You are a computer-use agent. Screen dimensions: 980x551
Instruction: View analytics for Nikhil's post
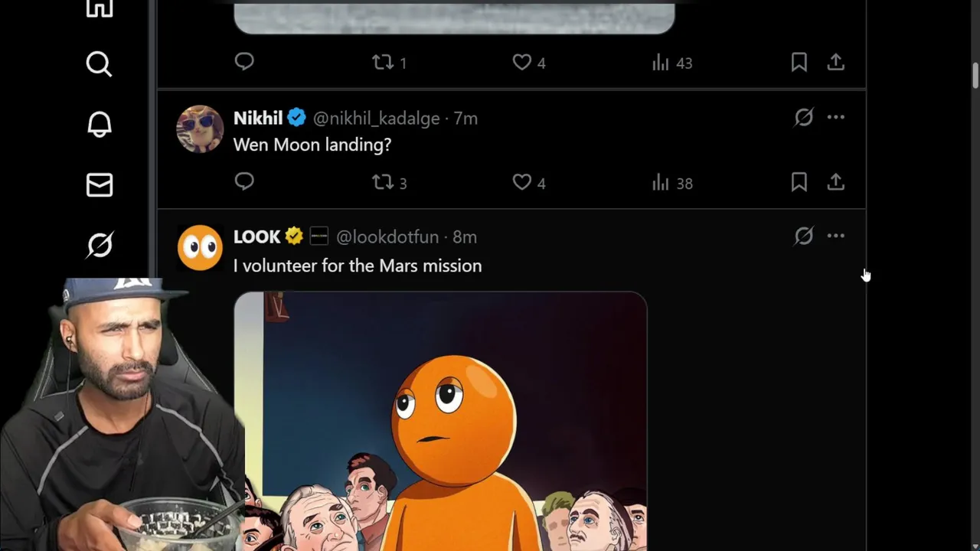point(661,182)
